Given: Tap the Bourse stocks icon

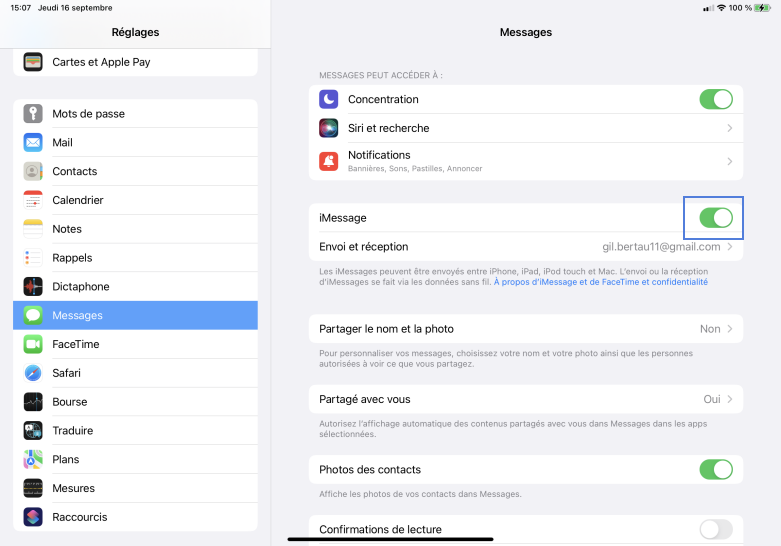Looking at the screenshot, I should [x=33, y=402].
